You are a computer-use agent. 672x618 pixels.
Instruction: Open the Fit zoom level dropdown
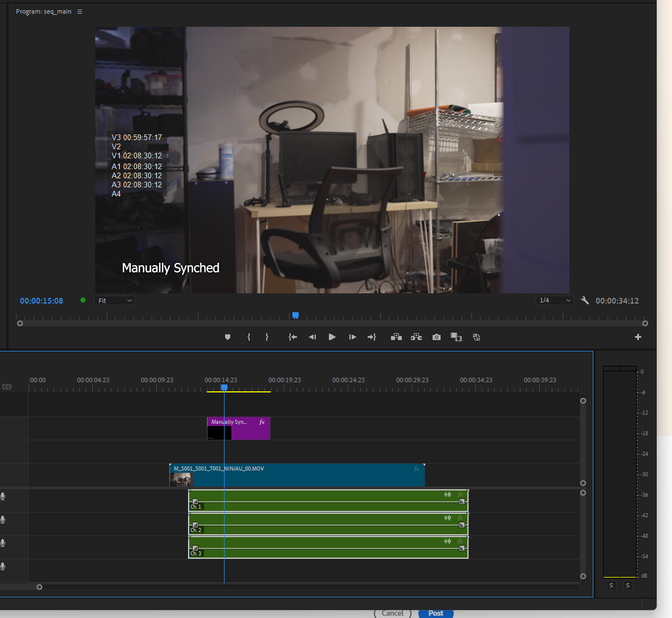tap(114, 300)
